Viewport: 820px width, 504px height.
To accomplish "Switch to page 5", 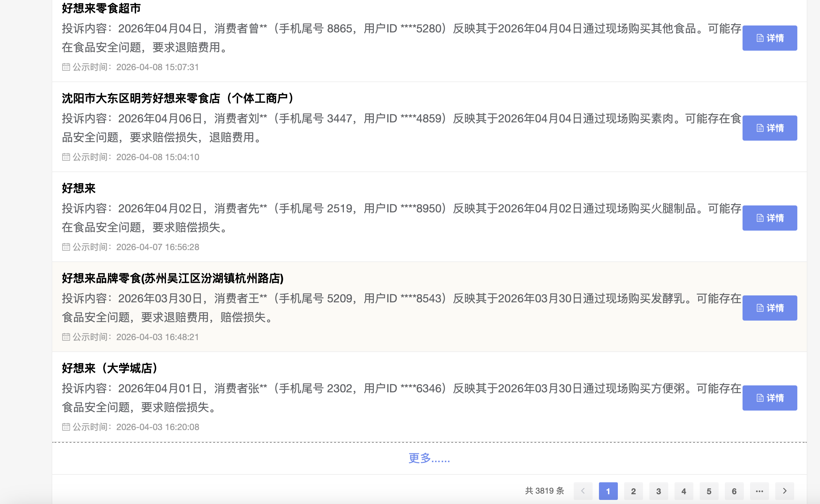I will coord(709,491).
